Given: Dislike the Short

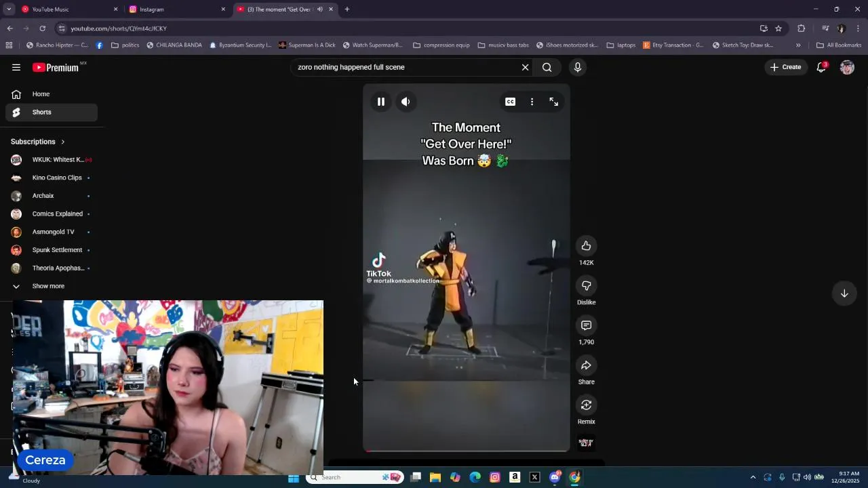Looking at the screenshot, I should [586, 285].
